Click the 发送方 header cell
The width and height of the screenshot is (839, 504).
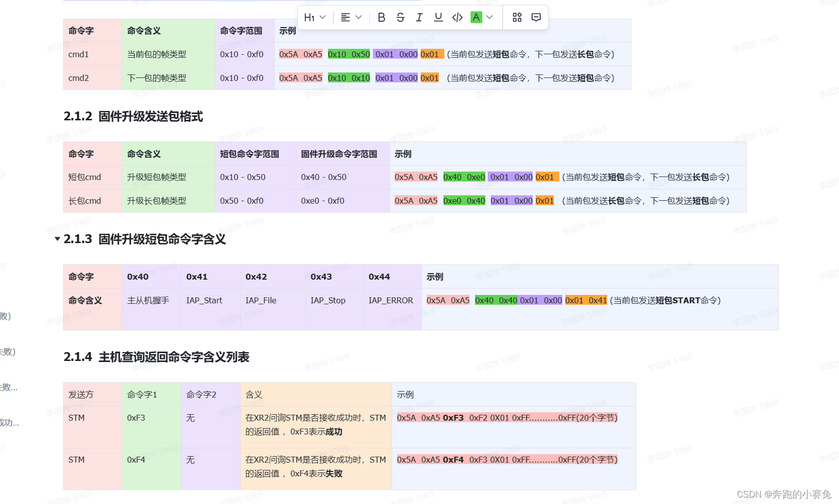(x=93, y=395)
